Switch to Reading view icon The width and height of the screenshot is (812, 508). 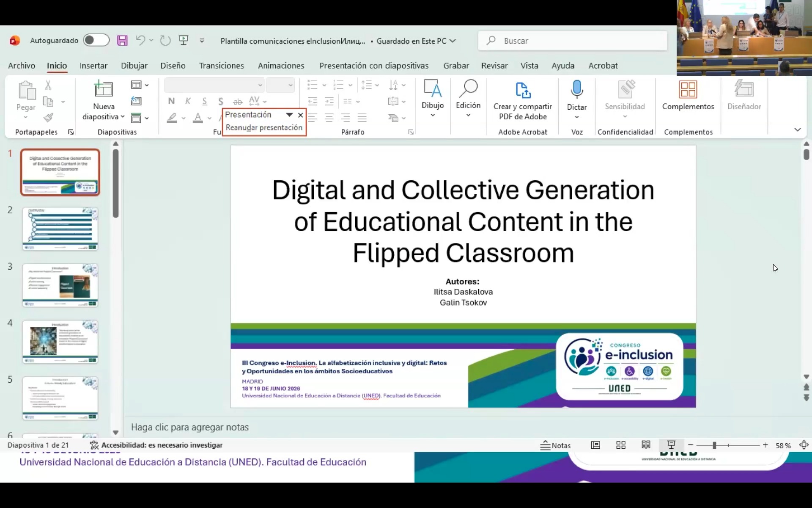[x=646, y=445]
